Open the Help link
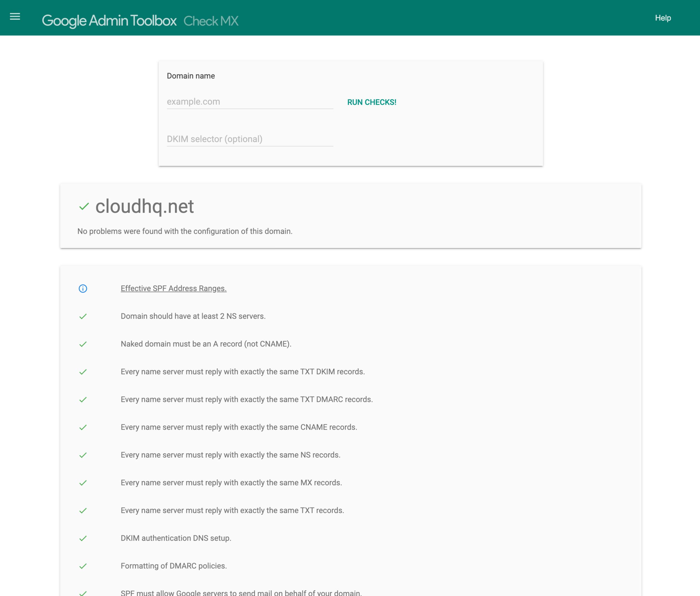The width and height of the screenshot is (700, 596). (663, 18)
